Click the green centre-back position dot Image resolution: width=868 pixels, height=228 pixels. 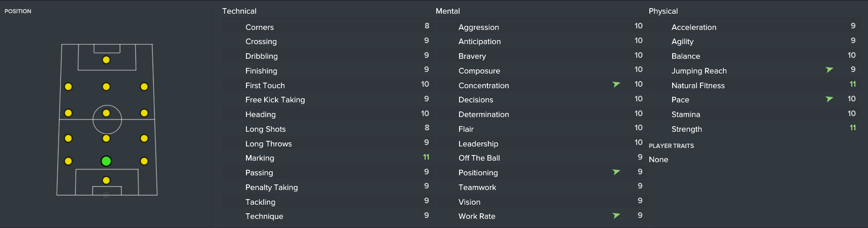[106, 161]
